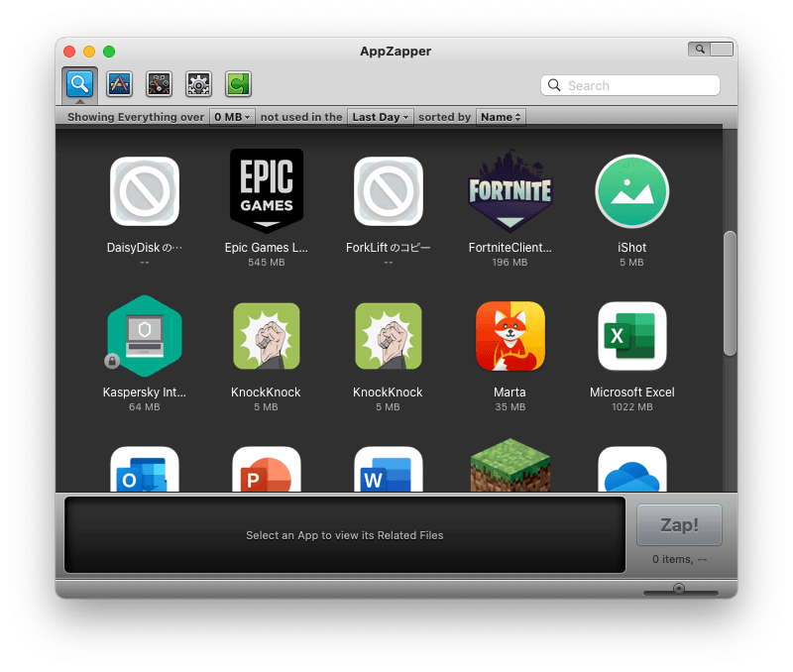Click the blank toolbar toggle button in title bar
This screenshot has width=793, height=672.
(722, 49)
